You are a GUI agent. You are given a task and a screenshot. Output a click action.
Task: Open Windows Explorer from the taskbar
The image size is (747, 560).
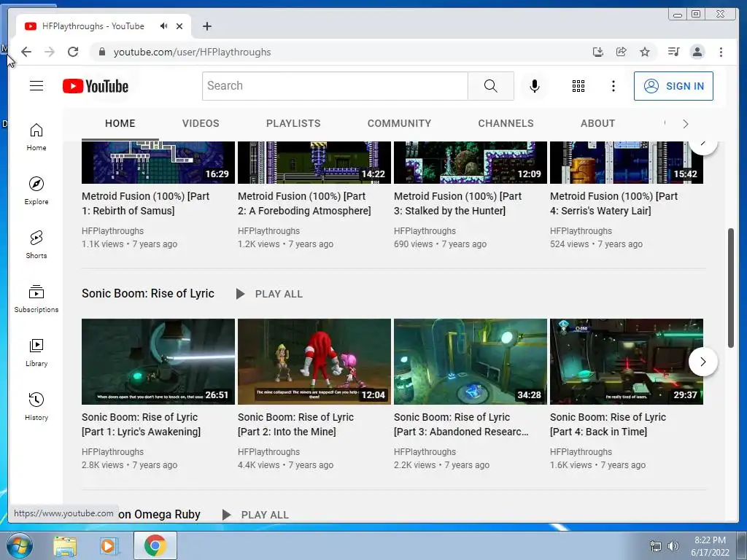click(65, 545)
